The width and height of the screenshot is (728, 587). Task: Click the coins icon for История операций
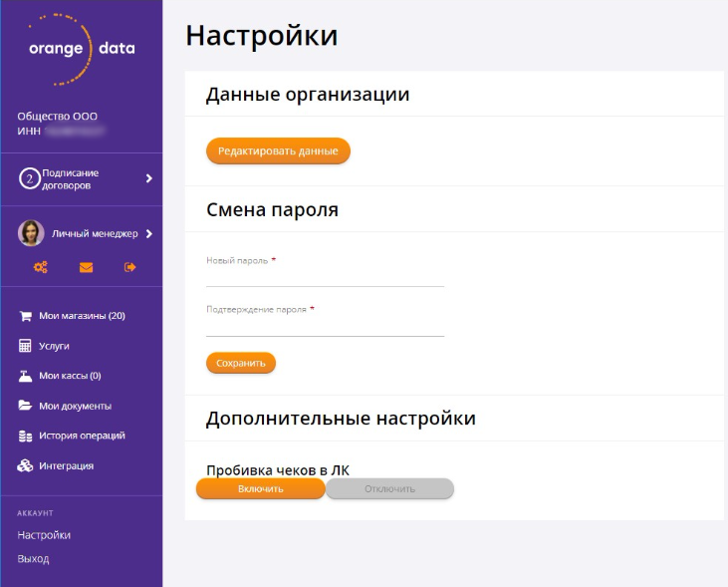click(26, 436)
